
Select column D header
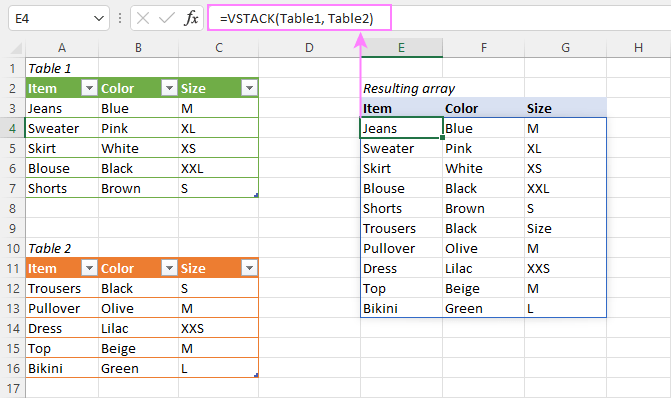309,48
